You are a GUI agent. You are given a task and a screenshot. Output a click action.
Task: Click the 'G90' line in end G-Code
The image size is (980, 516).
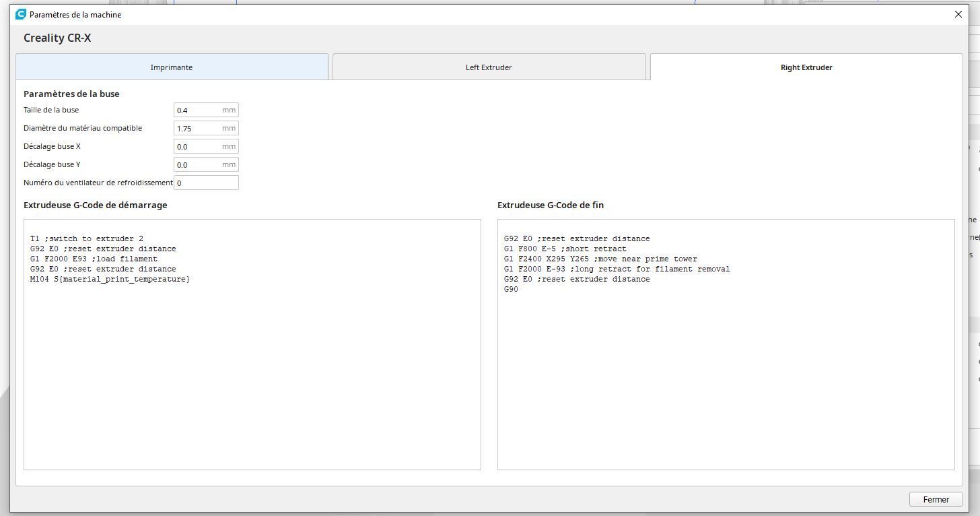(511, 289)
